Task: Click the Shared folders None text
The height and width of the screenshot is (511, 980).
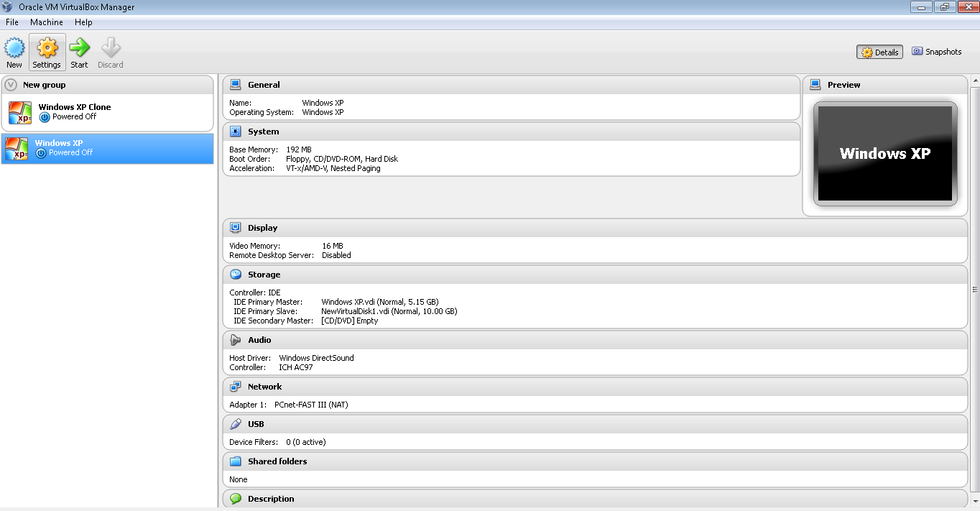Action: [x=239, y=479]
